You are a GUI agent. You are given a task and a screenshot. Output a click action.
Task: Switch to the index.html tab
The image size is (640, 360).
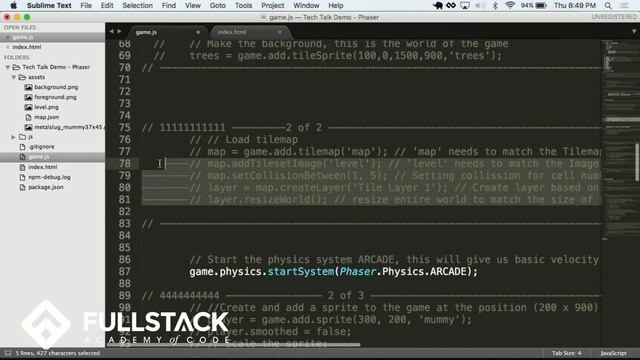tap(249, 32)
